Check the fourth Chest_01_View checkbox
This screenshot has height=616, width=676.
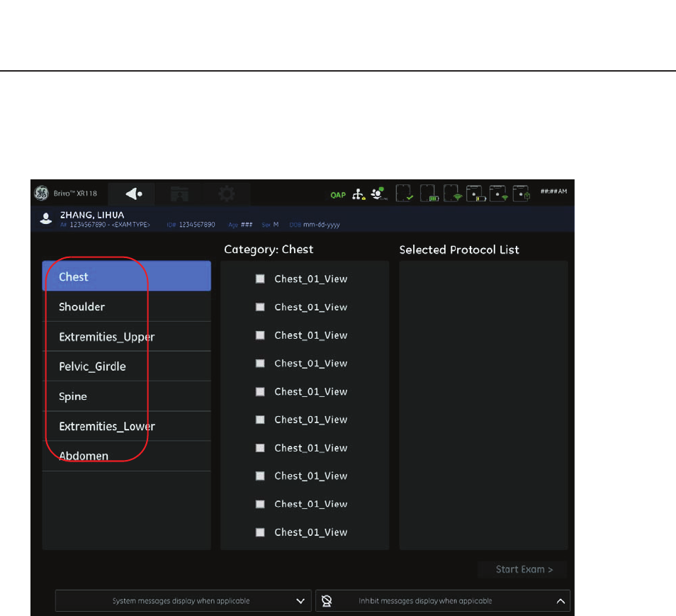coord(260,363)
